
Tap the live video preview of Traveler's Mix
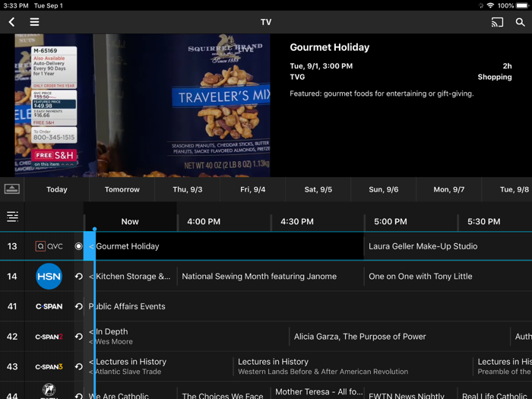[x=142, y=105]
